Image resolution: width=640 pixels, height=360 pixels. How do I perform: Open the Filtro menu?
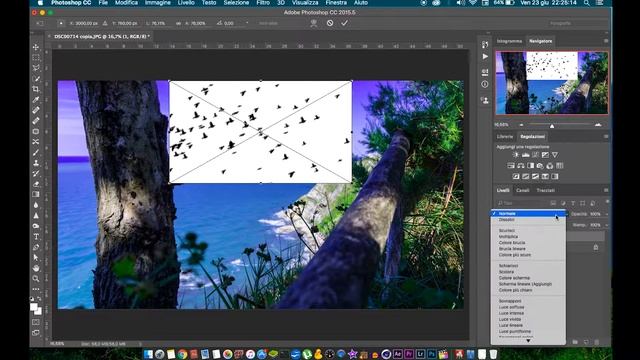263,3
